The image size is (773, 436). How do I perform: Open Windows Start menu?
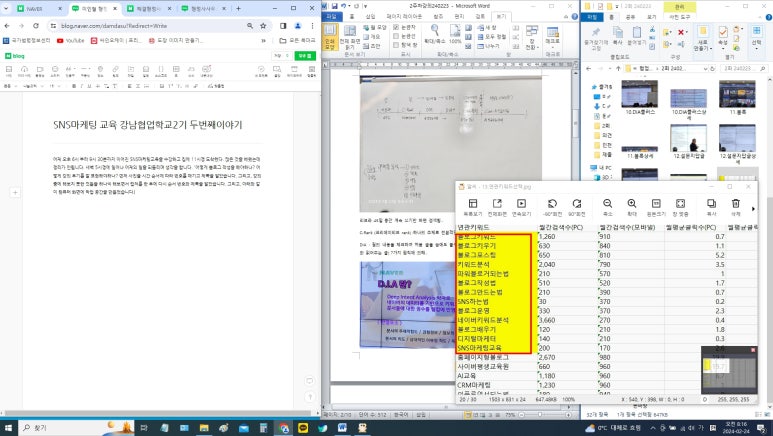tap(8, 428)
